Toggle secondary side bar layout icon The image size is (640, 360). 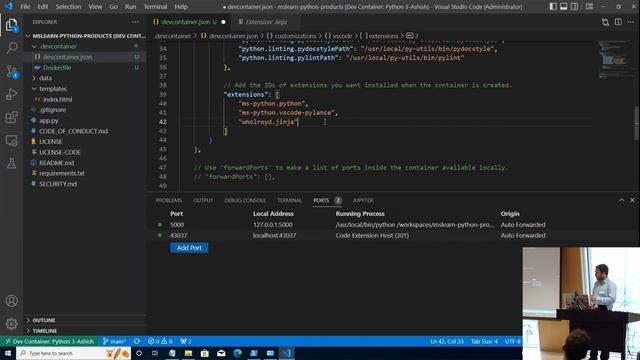[x=574, y=7]
